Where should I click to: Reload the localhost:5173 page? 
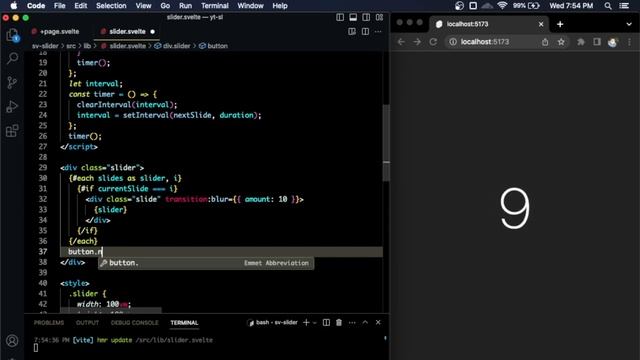433,42
